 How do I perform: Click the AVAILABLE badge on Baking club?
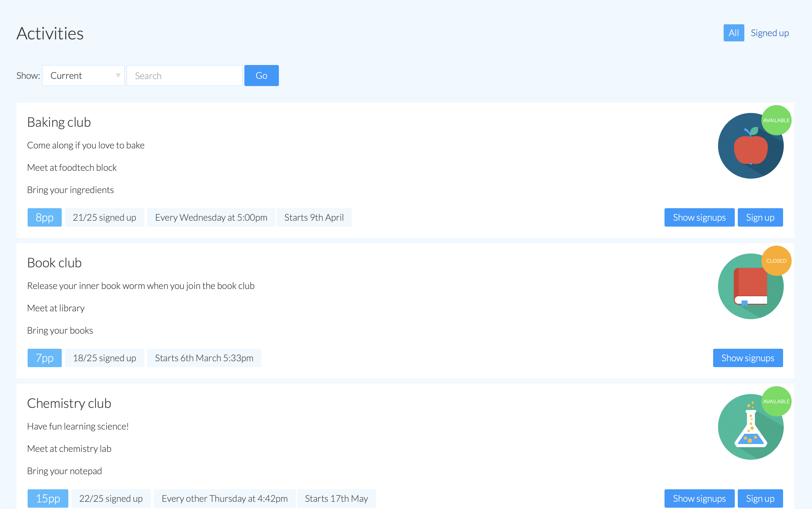(x=776, y=120)
